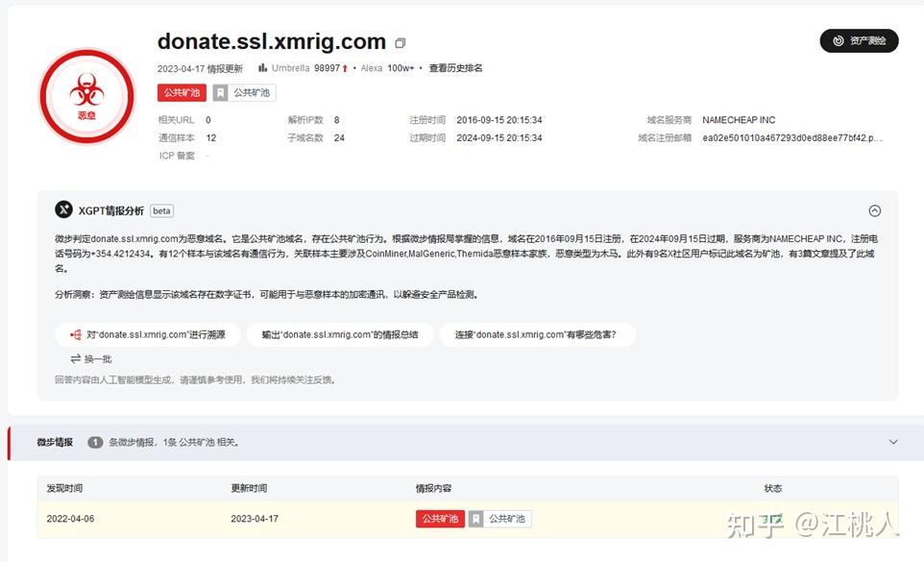Click registrar value NAMECHEAP INC
This screenshot has width=924, height=562.
(x=739, y=119)
